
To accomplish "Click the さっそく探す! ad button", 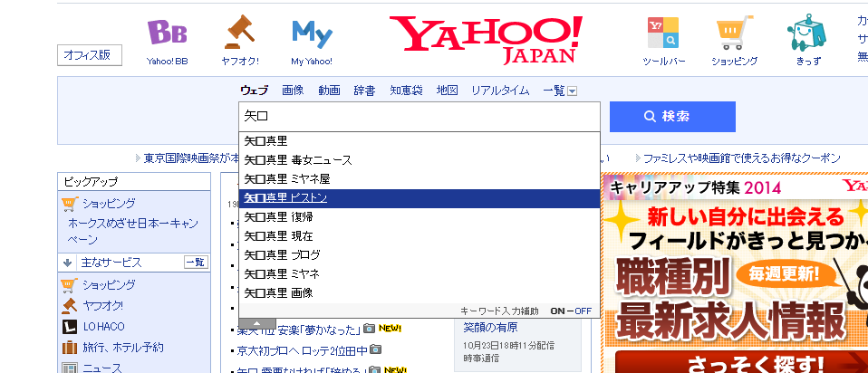I will coord(742,362).
